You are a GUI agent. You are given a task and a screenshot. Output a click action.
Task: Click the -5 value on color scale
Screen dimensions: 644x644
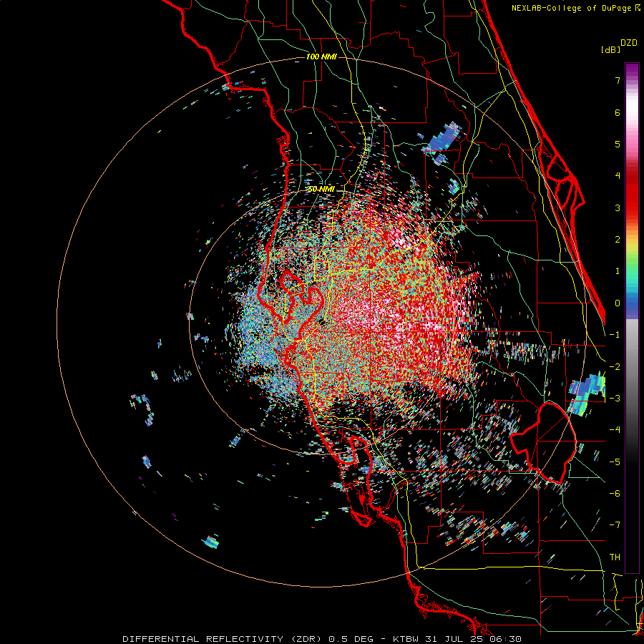pos(615,462)
